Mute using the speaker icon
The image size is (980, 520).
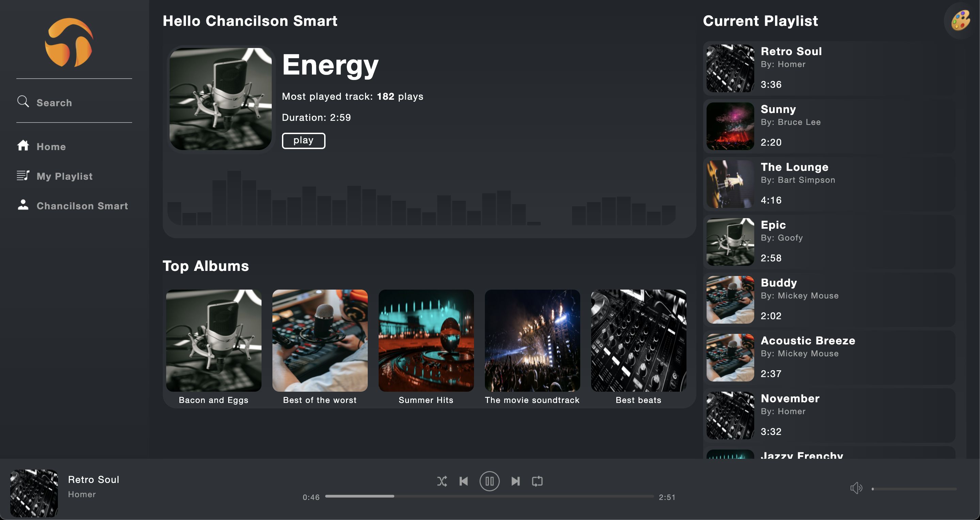[x=856, y=488]
